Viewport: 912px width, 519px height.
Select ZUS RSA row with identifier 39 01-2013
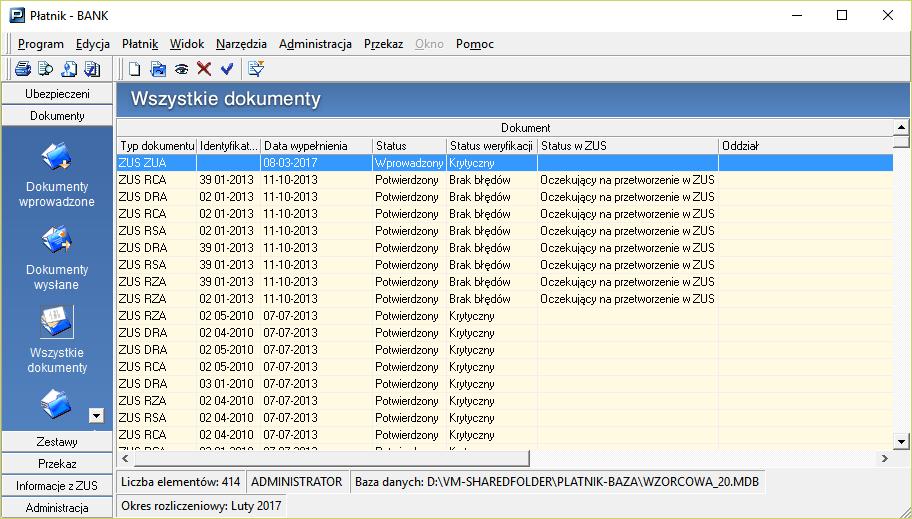click(x=505, y=265)
